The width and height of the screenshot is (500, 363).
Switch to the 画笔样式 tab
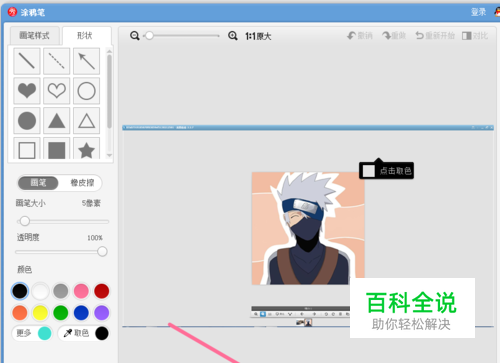point(35,35)
